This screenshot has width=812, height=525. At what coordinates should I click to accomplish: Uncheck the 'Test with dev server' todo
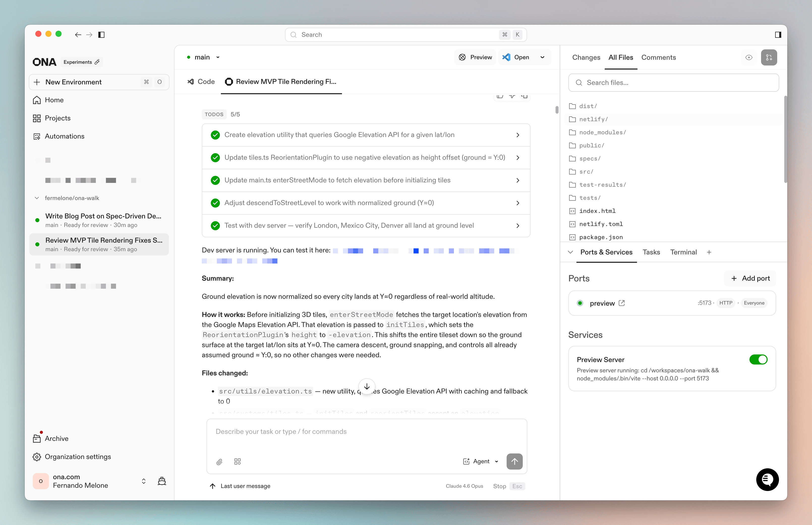215,225
